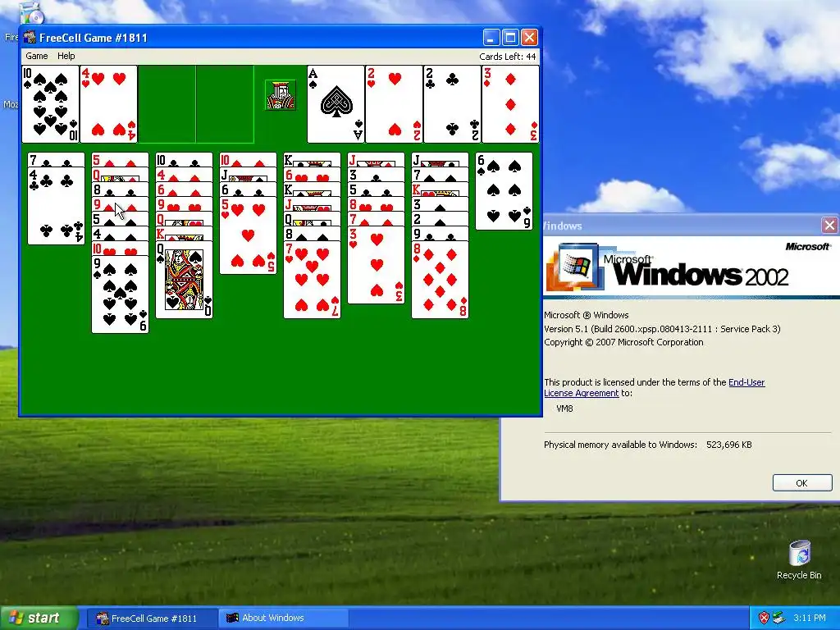Screen dimensions: 840x630
Task: Click the empty free cell beside the 4 of hearts
Action: pos(167,104)
